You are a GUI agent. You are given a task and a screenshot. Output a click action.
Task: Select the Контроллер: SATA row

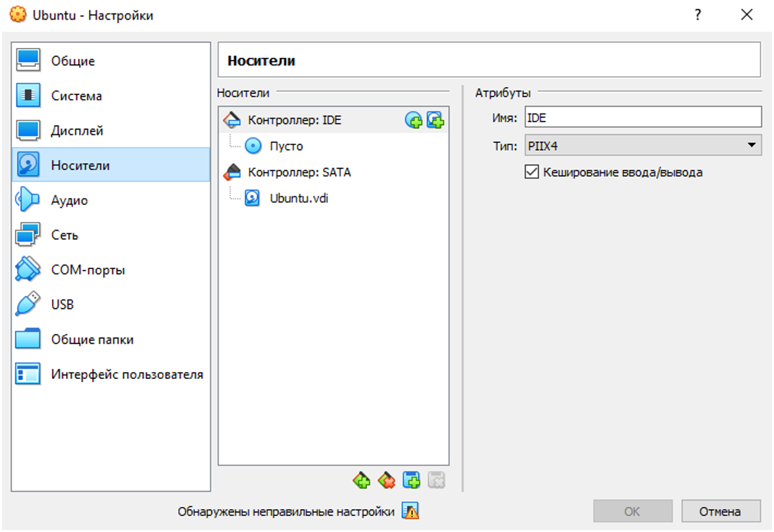[333, 172]
